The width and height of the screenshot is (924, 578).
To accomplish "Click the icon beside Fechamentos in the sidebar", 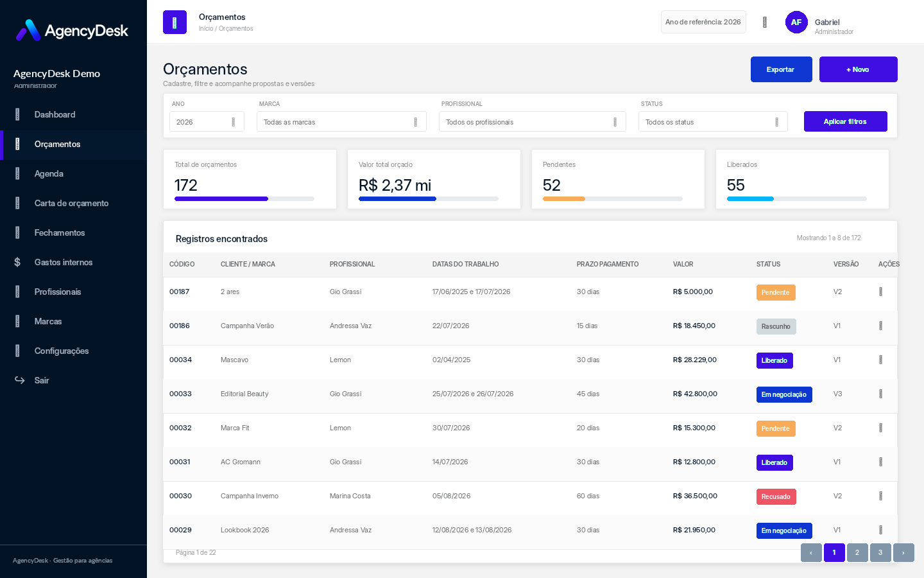I will (17, 232).
